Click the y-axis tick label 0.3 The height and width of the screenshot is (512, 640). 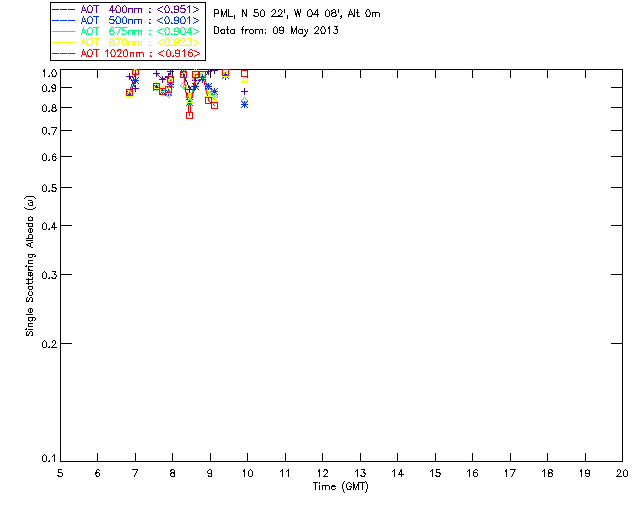tap(49, 275)
